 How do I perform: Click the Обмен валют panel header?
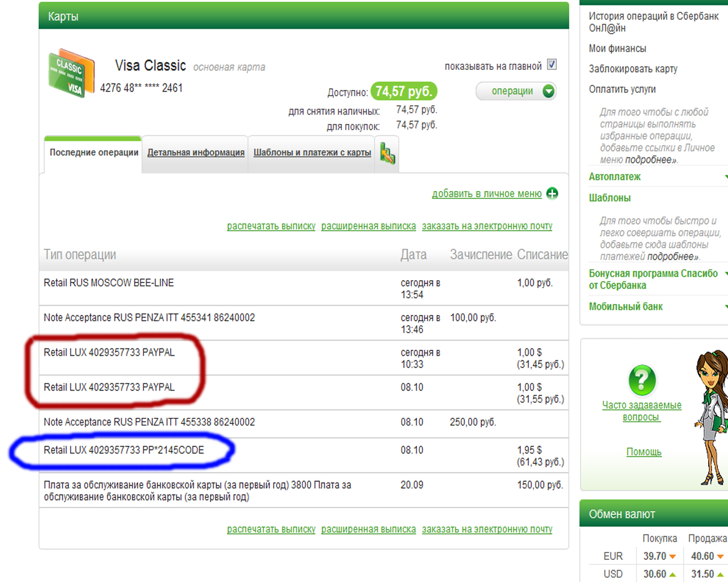pos(654,514)
